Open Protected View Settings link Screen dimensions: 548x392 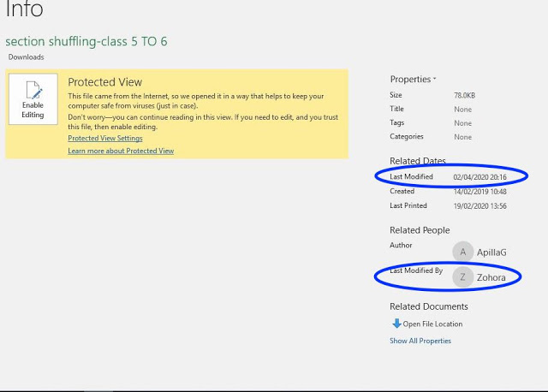(x=105, y=139)
